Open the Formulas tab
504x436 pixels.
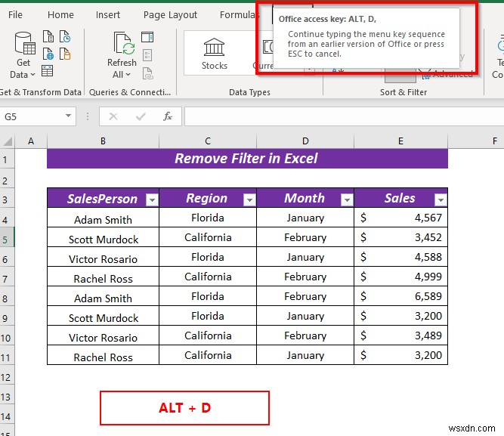pos(239,15)
